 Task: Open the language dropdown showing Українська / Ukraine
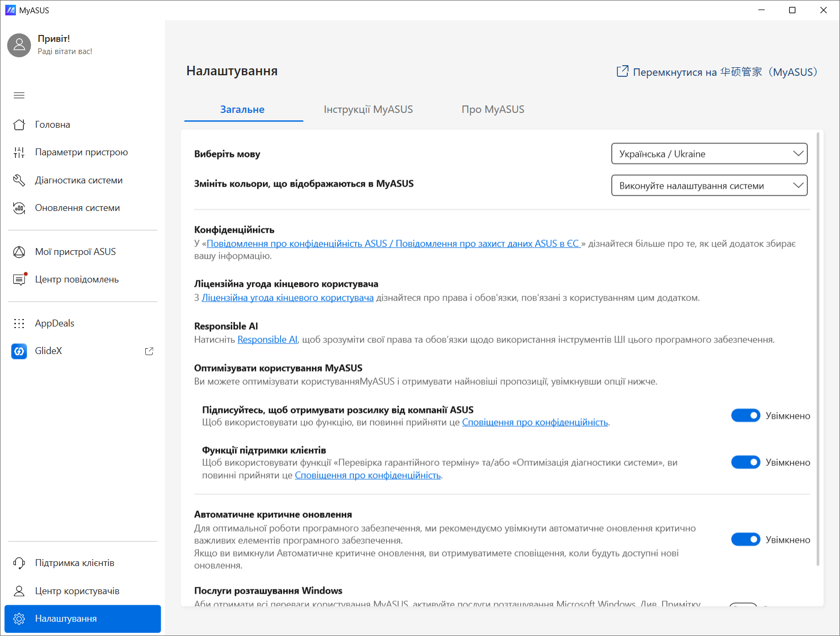click(x=710, y=154)
